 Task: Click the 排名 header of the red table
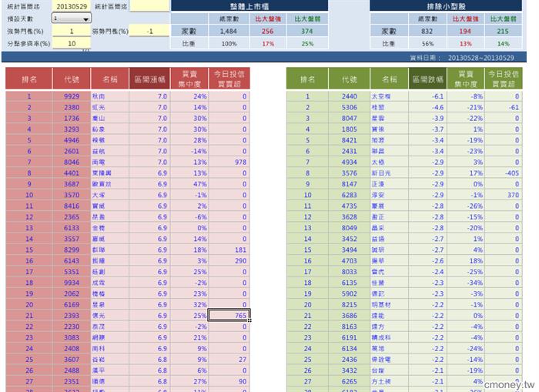tap(29, 79)
